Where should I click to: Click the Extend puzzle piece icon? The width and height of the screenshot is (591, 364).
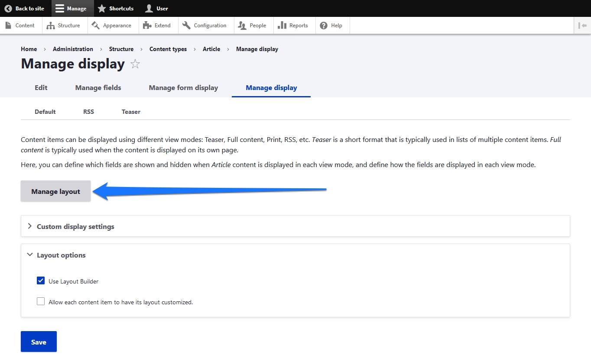[147, 26]
